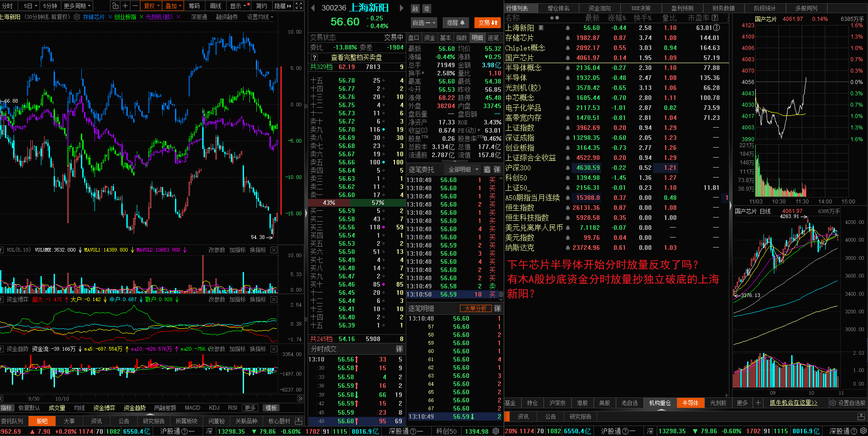Open chart settings gear beside 上海新阳 title
This screenshot has height=436, width=868.
pos(77,17)
